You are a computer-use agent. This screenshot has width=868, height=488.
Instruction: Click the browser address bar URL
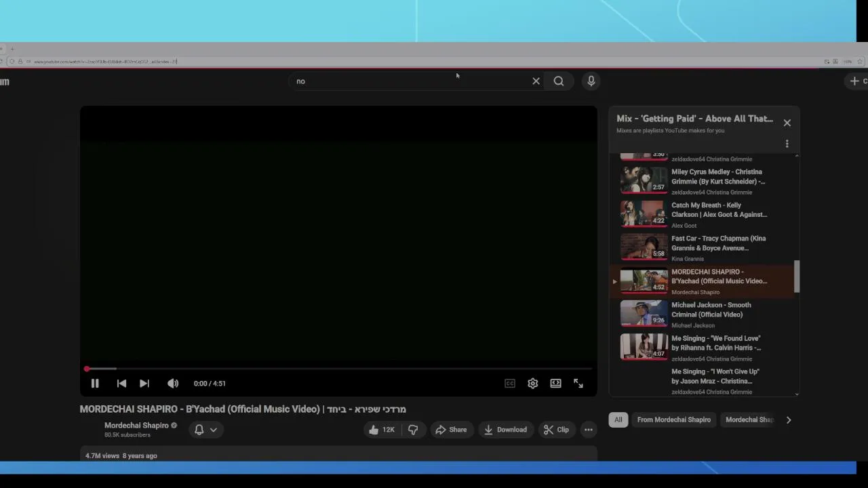[x=105, y=62]
